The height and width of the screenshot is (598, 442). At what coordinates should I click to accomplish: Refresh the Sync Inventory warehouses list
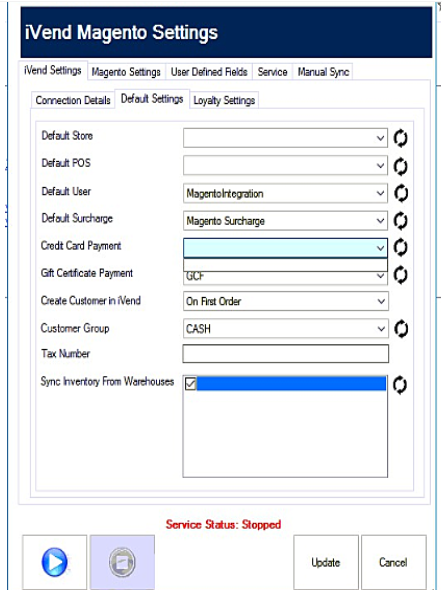tap(400, 385)
